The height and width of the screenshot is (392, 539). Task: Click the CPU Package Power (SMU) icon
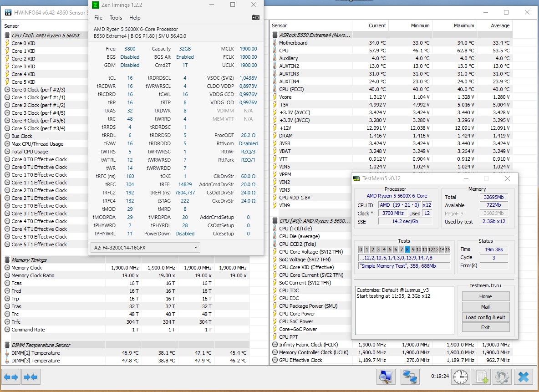275,305
